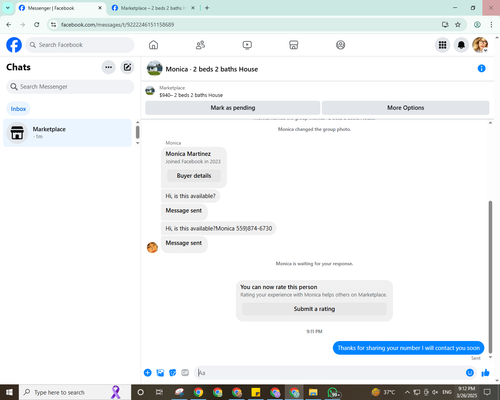500x400 pixels.
Task: Open the Groups profile-circle icon
Action: tap(340, 45)
